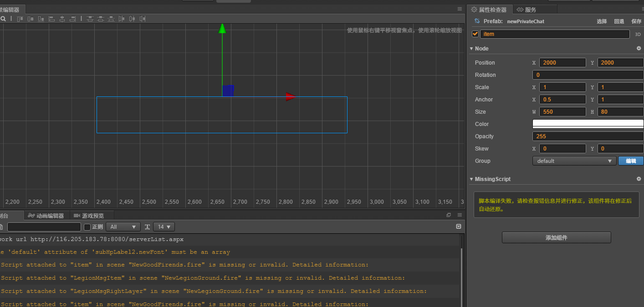644x307 pixels.
Task: Align selected nodes to left edge
Action: coord(51,19)
